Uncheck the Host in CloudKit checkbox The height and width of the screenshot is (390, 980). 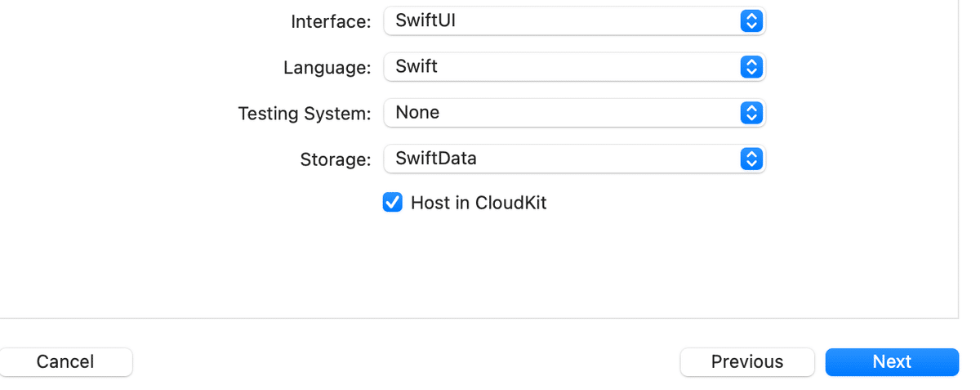[393, 202]
